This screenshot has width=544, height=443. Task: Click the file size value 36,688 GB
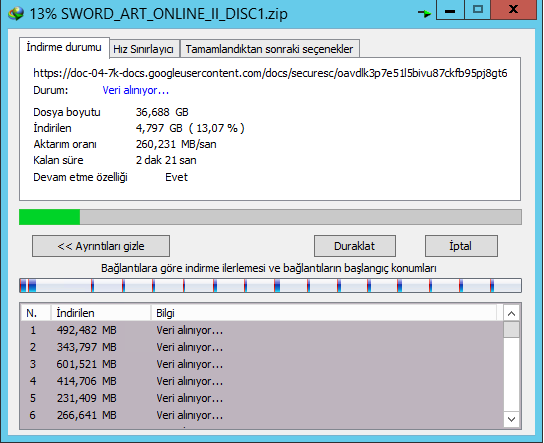(162, 112)
